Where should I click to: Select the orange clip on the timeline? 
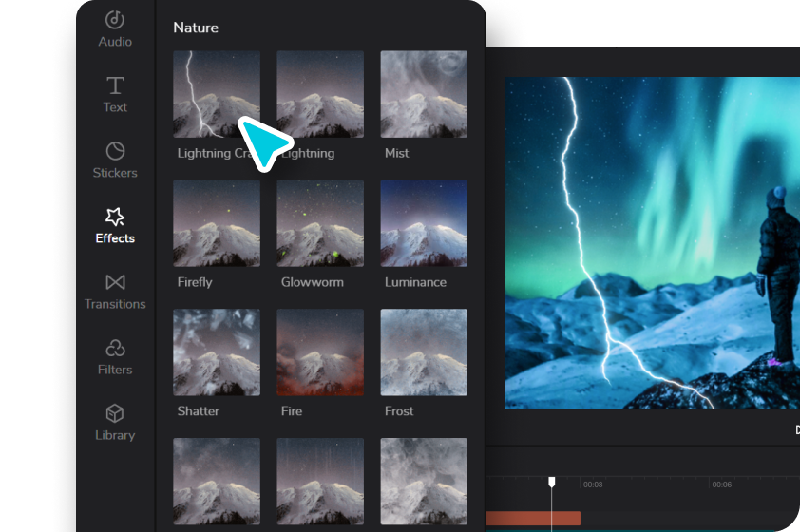[533, 519]
